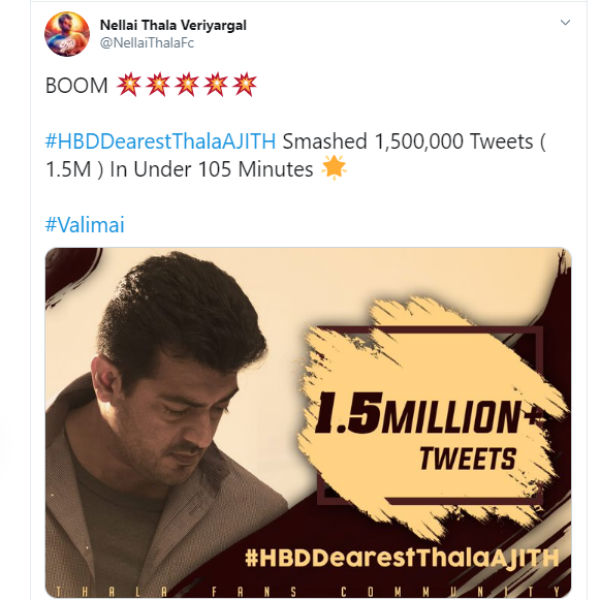Click the middle collision emoji after BOOM
This screenshot has width=600, height=600.
pyautogui.click(x=186, y=86)
